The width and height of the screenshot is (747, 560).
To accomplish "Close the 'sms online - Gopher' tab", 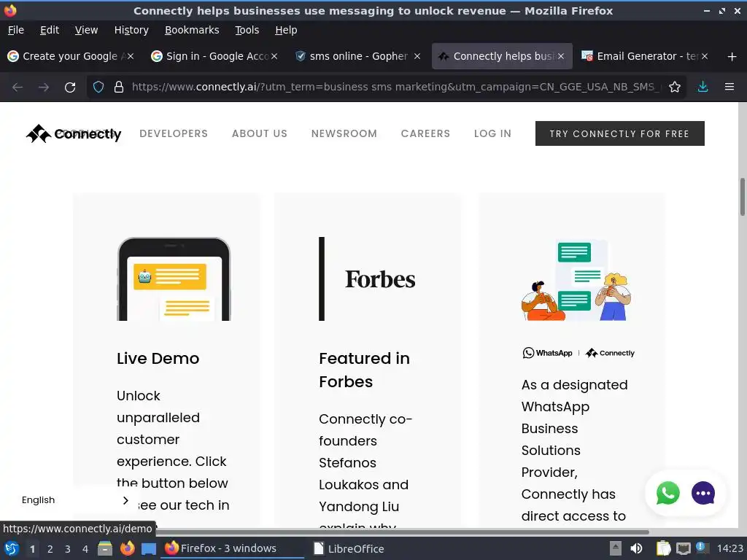I will (x=417, y=56).
